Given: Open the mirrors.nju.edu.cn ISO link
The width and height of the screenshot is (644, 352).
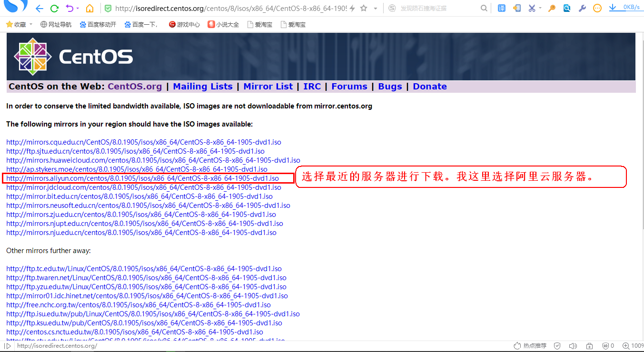Looking at the screenshot, I should [x=141, y=233].
